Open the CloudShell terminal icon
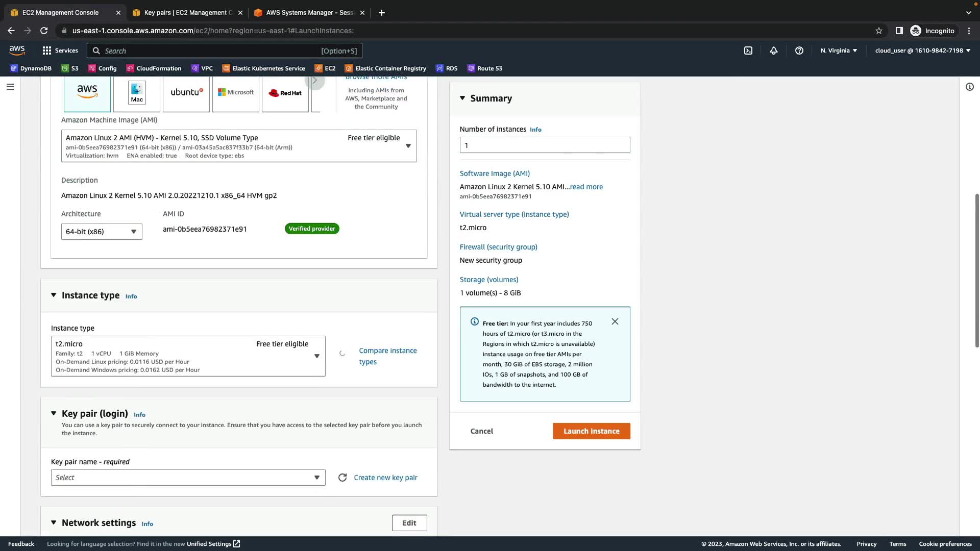 (748, 51)
